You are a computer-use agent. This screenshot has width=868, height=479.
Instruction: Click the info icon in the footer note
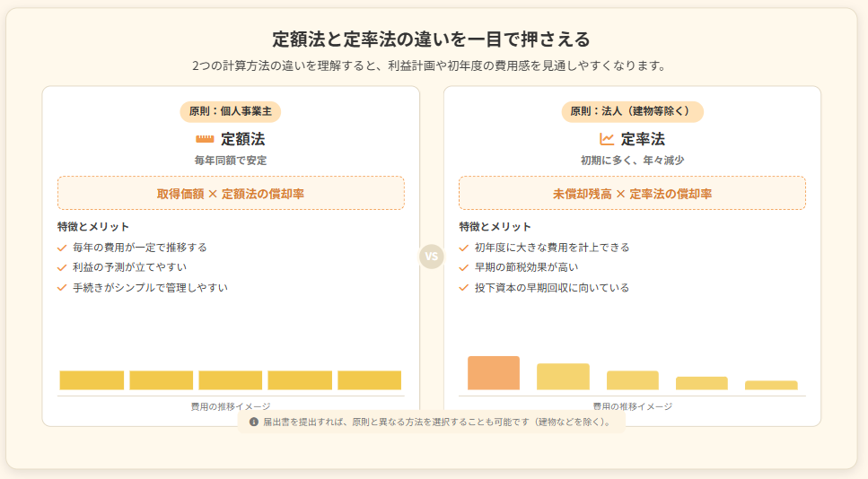pyautogui.click(x=254, y=421)
